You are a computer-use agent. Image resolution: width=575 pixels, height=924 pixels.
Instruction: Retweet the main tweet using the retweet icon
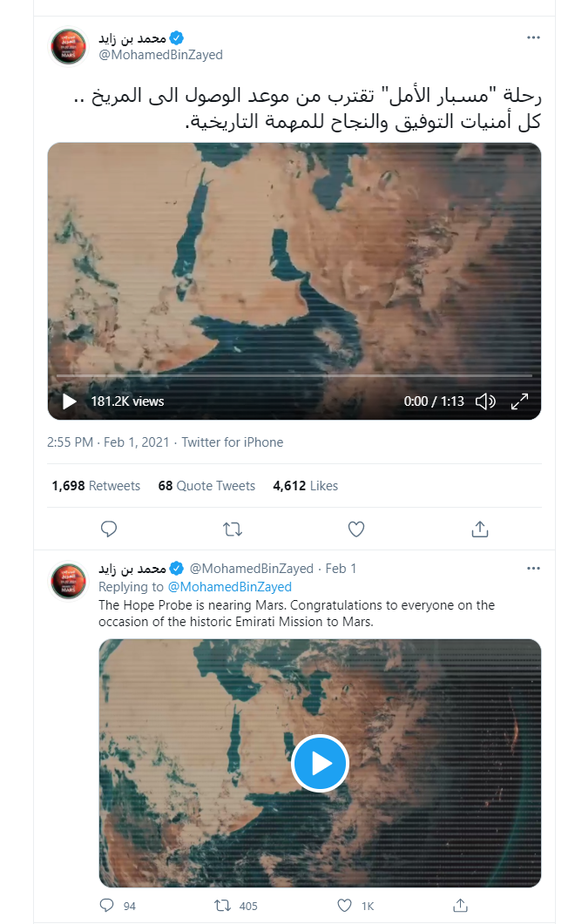click(x=233, y=529)
